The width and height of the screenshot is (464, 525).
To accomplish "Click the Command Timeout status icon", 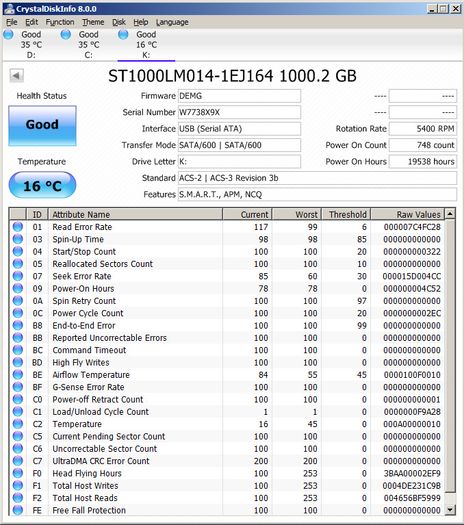I will (x=18, y=350).
